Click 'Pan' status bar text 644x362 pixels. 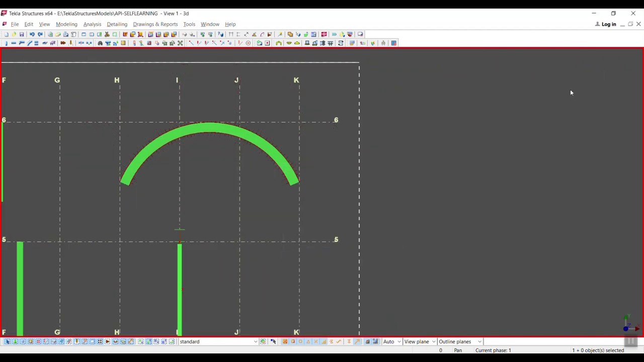tap(458, 350)
